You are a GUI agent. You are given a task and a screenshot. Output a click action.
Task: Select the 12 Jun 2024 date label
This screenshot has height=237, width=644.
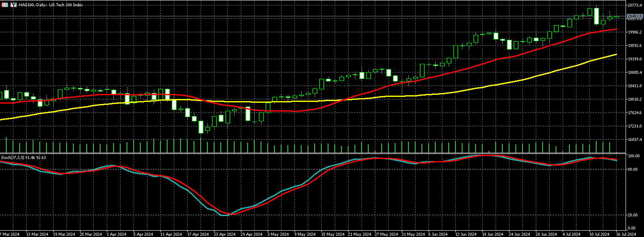(x=466, y=234)
